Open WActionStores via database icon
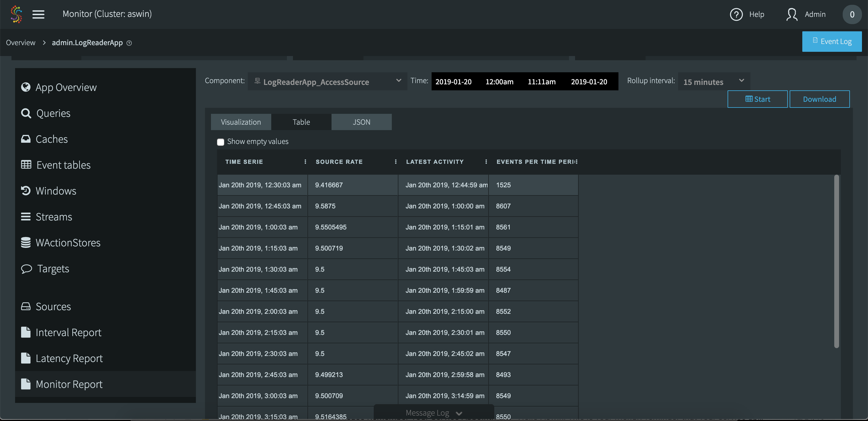The image size is (868, 421). click(x=26, y=242)
